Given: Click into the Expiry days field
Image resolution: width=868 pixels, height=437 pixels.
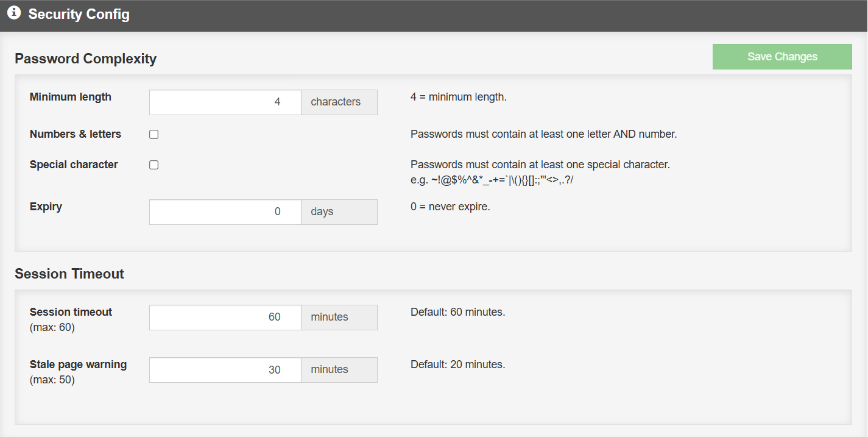Looking at the screenshot, I should (x=225, y=212).
